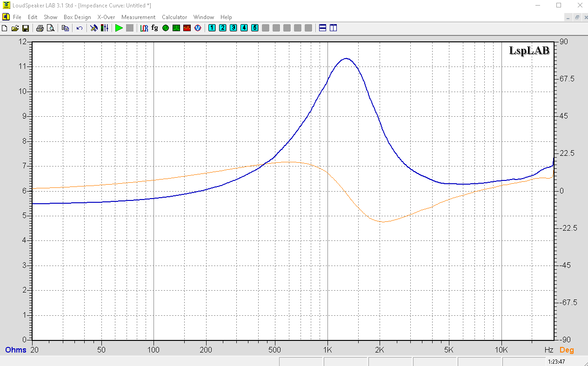Viewport: 588px width, 366px height.
Task: Click the 10K frequency axis label
Action: point(501,349)
